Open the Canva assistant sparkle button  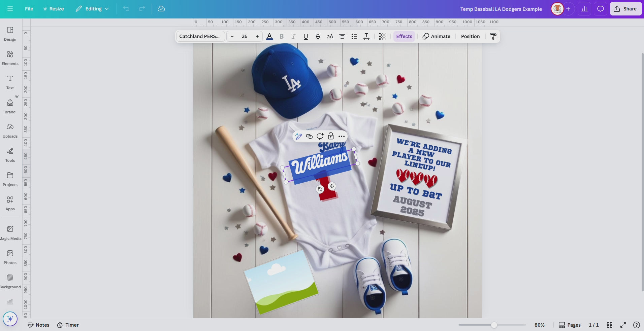[10, 319]
